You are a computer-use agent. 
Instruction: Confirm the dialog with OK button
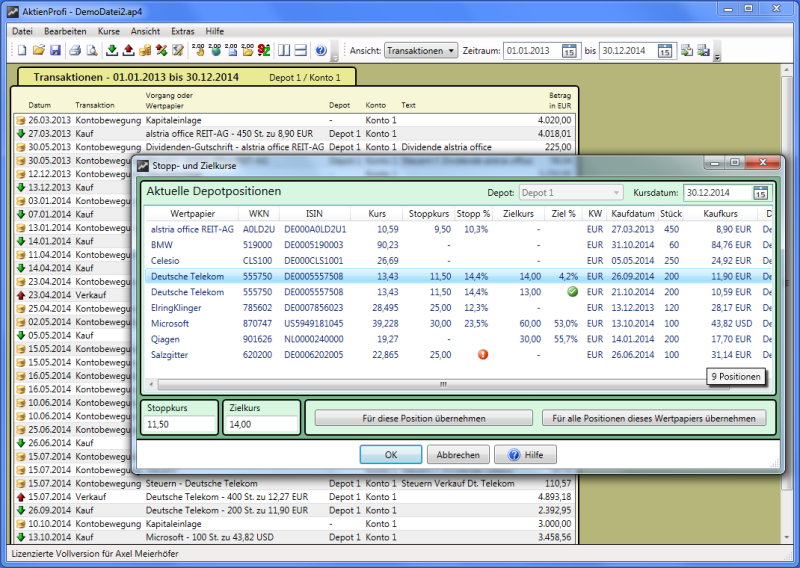pos(390,455)
